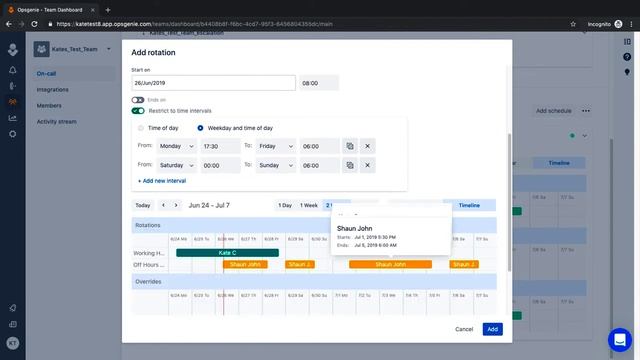Click Add new interval link
The height and width of the screenshot is (360, 640).
point(162,181)
